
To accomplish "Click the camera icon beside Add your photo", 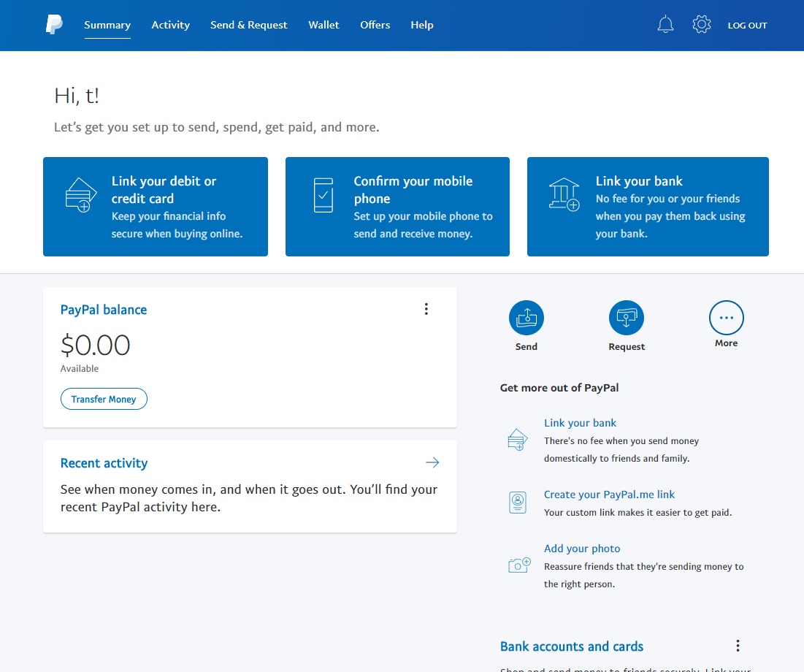I will pyautogui.click(x=519, y=565).
